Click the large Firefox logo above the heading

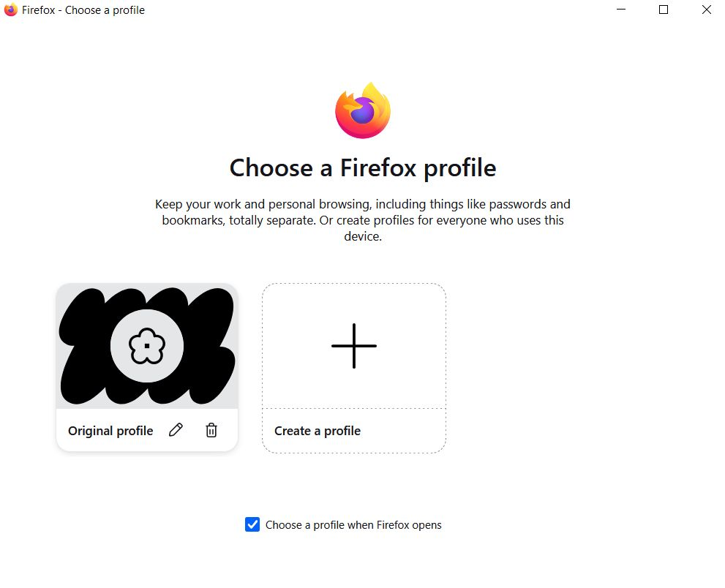[363, 110]
